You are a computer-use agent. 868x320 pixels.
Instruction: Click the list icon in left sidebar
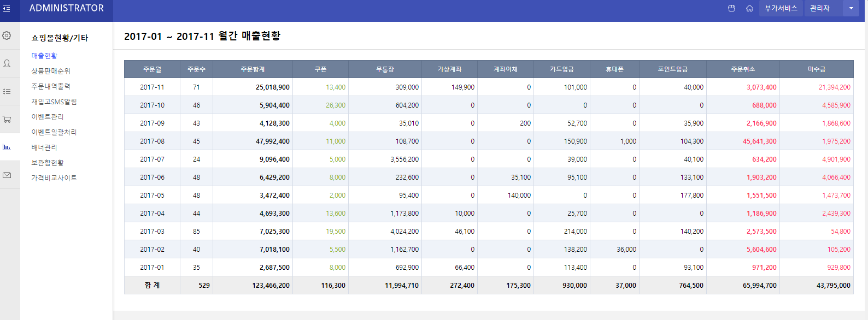7,91
